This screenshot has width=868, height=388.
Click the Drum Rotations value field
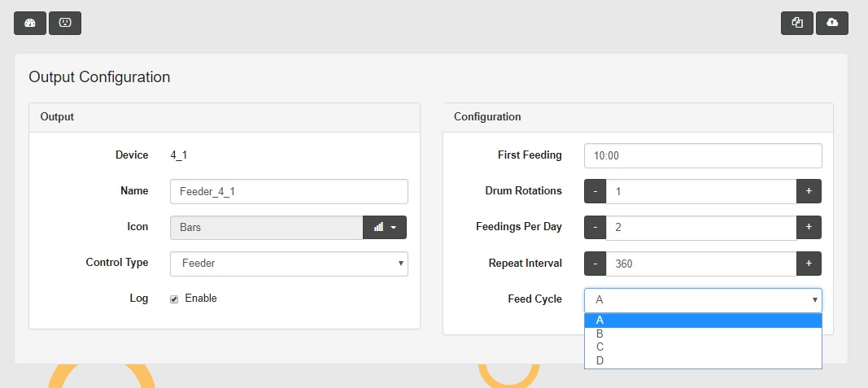[x=701, y=191]
